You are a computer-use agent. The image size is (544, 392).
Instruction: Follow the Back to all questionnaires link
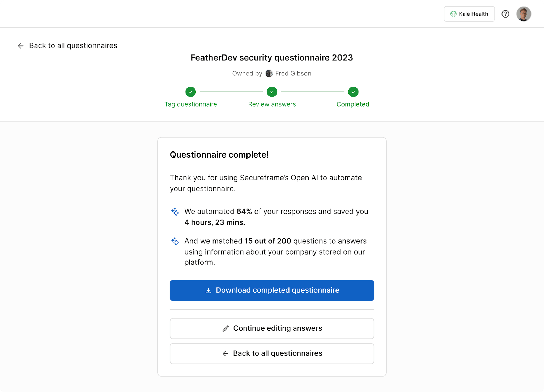click(x=272, y=353)
